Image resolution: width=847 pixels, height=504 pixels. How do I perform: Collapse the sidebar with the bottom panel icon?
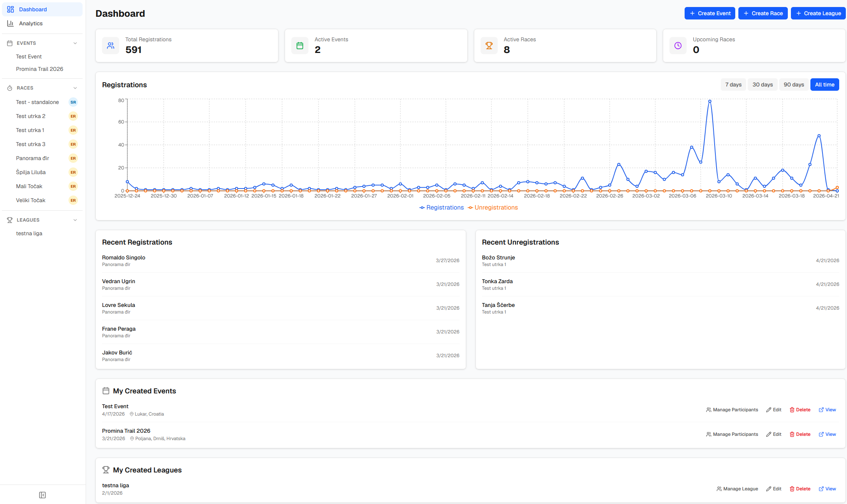42,495
